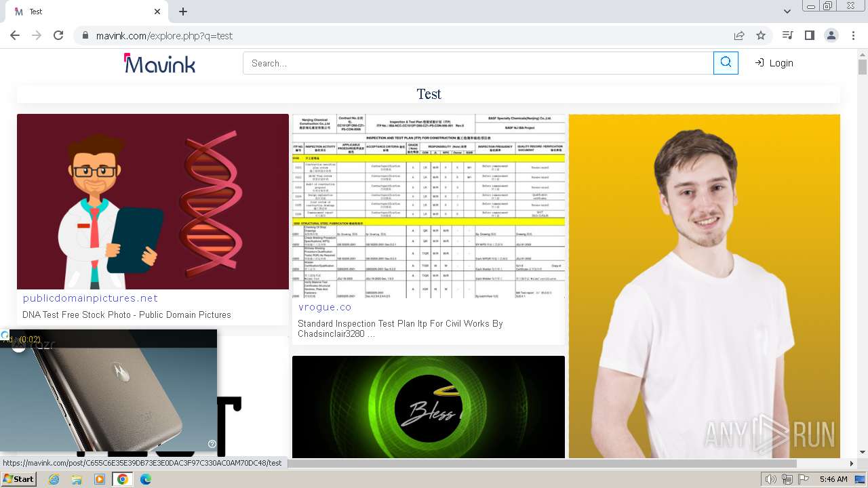The height and width of the screenshot is (488, 868).
Task: Click the taskbar clock 5:46 AM
Action: [x=833, y=479]
